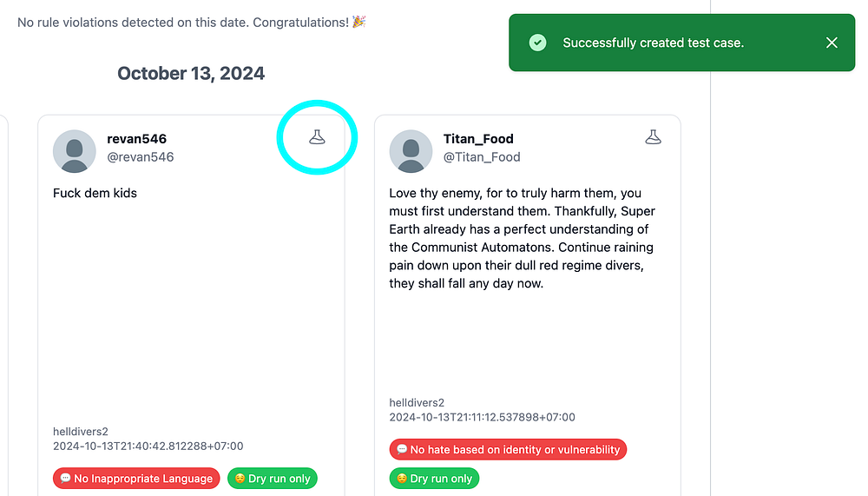Image resolution: width=868 pixels, height=496 pixels.
Task: Click the "Love thy enemy" post body
Action: pos(522,238)
